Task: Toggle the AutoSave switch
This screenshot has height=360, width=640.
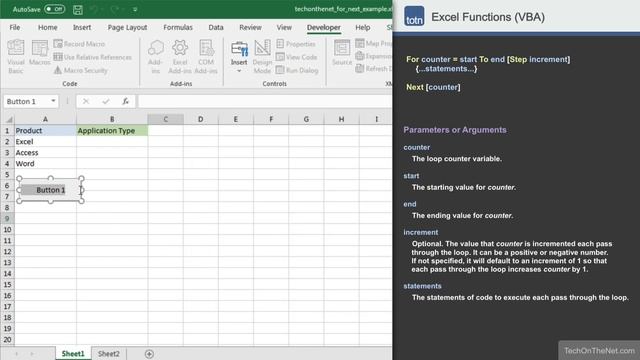Action: [x=55, y=9]
